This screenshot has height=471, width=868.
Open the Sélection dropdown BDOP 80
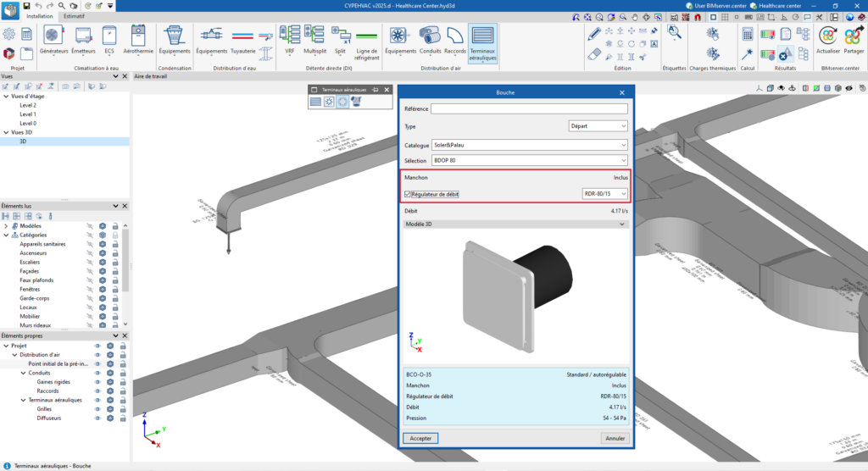pyautogui.click(x=529, y=160)
